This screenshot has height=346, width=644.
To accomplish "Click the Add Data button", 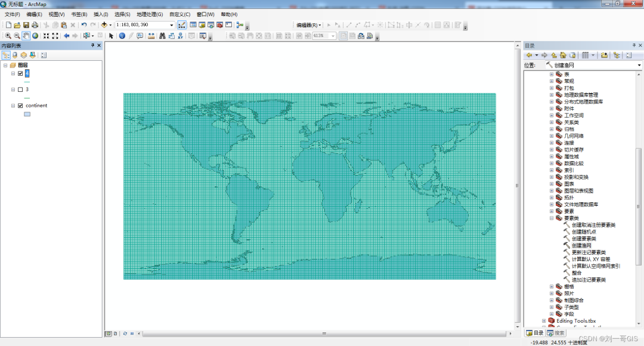I will (x=104, y=25).
